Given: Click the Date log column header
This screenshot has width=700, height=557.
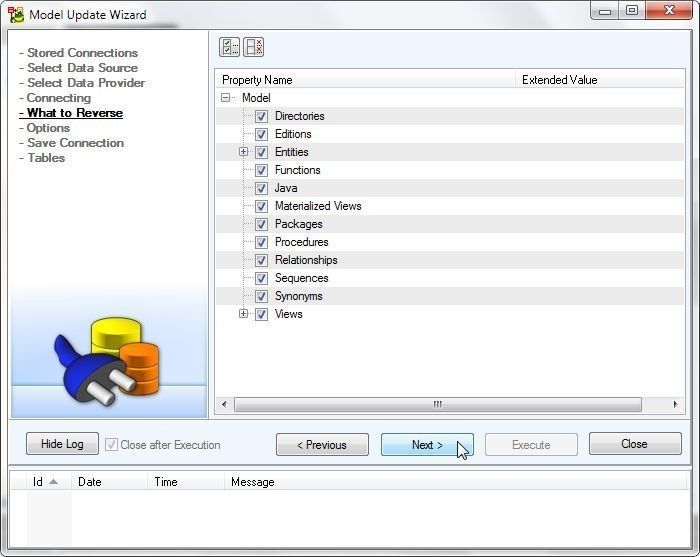Looking at the screenshot, I should [x=109, y=482].
